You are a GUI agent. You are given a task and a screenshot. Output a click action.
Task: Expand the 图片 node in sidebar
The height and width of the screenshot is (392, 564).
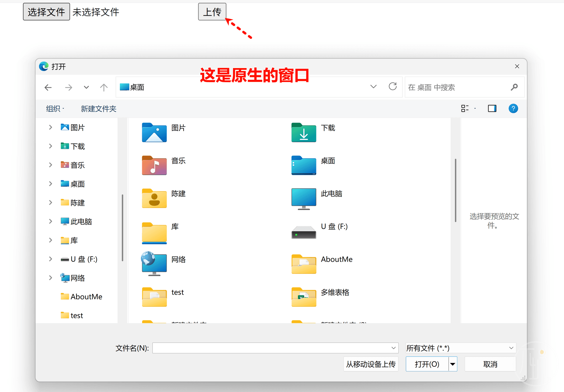pyautogui.click(x=51, y=127)
